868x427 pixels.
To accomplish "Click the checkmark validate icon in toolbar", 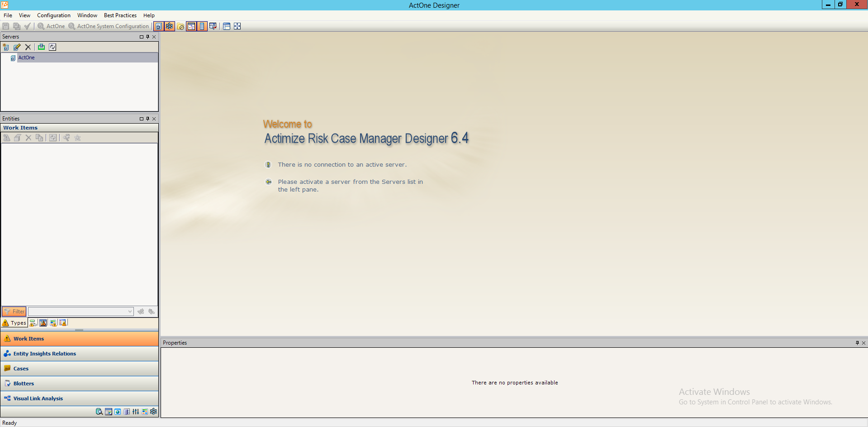I will pos(27,26).
